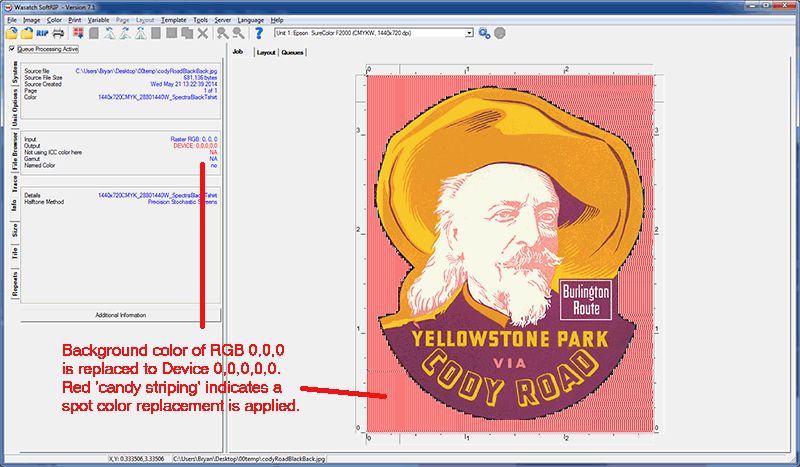This screenshot has width=800, height=467.
Task: Select the System vertical tab
Action: pos(15,72)
